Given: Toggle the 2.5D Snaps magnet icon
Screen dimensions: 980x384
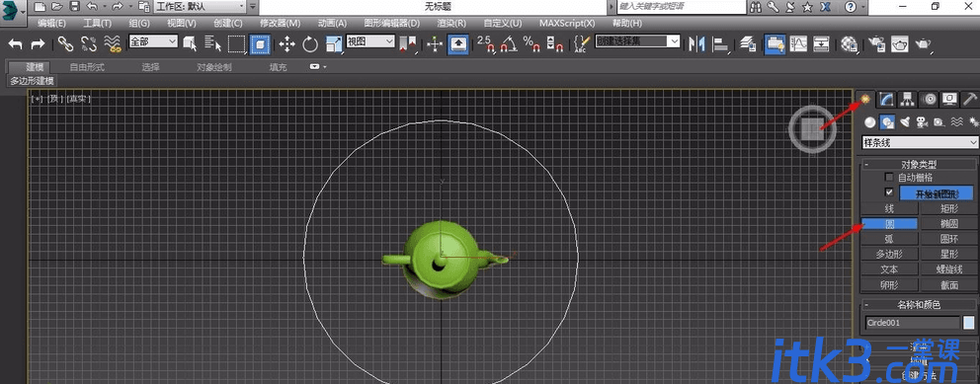Looking at the screenshot, I should (486, 43).
